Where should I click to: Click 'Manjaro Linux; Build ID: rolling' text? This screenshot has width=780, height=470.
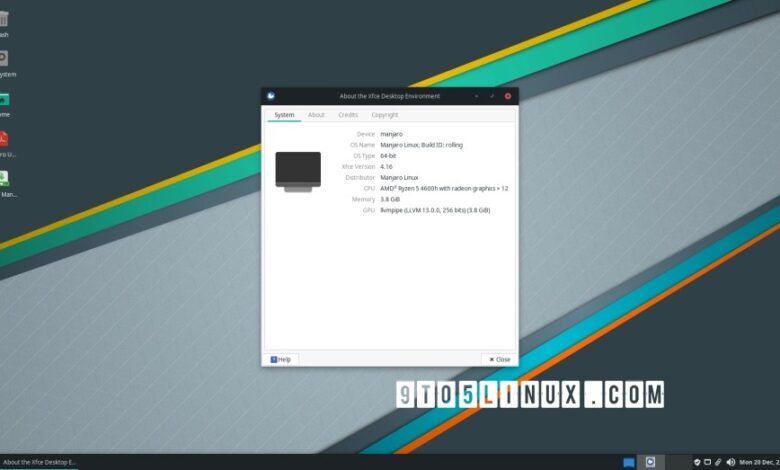421,145
